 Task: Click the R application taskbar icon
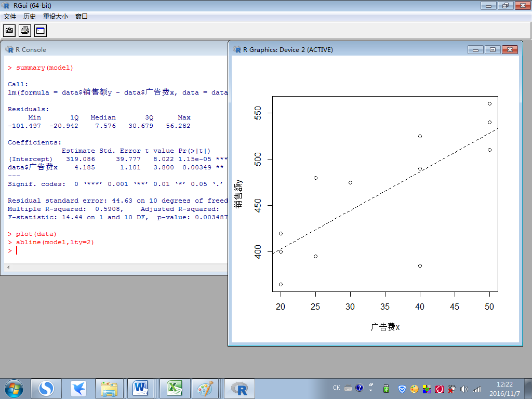pyautogui.click(x=239, y=389)
